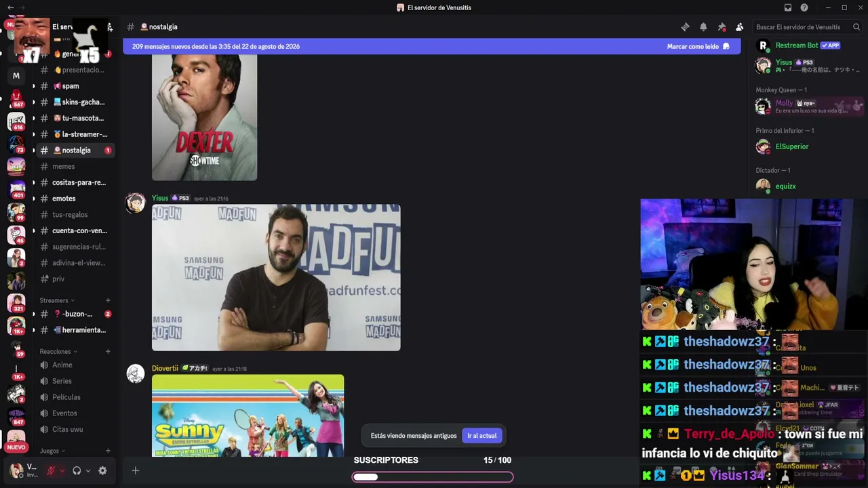Viewport: 868px width, 488px height.
Task: Click the user avatar in bottom panel
Action: coord(16,470)
